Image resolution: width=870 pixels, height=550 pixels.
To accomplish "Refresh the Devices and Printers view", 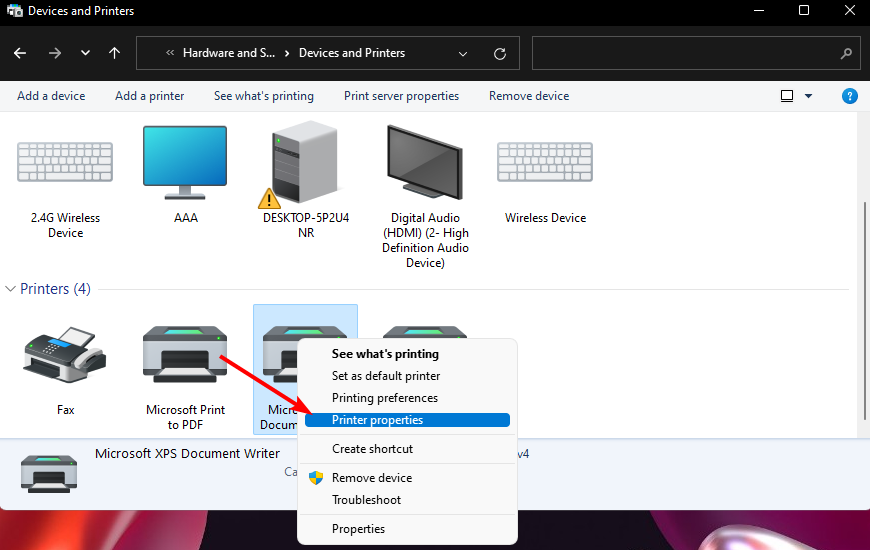I will pyautogui.click(x=499, y=54).
